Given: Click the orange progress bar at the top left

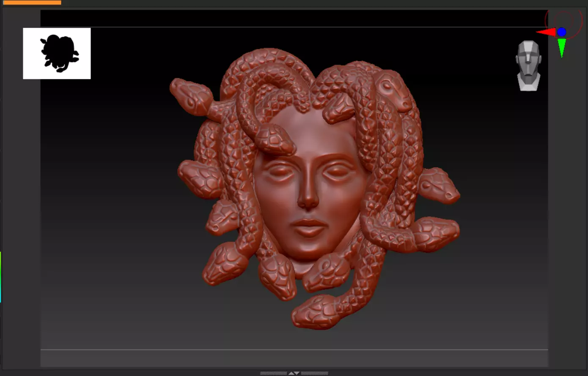Looking at the screenshot, I should click(x=32, y=3).
